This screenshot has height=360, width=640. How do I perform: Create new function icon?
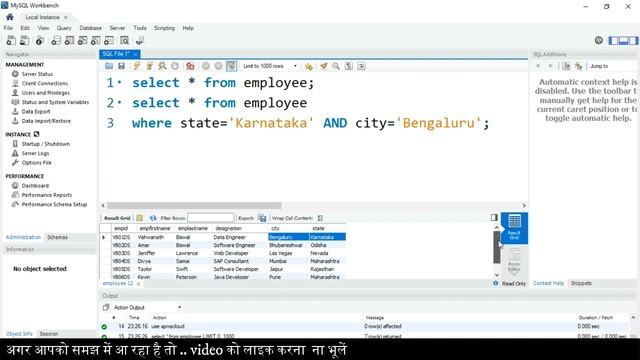(109, 40)
